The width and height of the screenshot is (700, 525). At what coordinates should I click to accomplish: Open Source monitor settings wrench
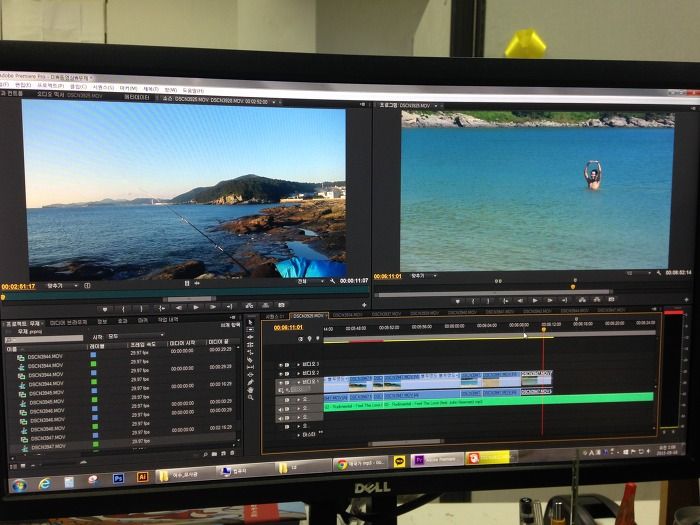pos(332,281)
